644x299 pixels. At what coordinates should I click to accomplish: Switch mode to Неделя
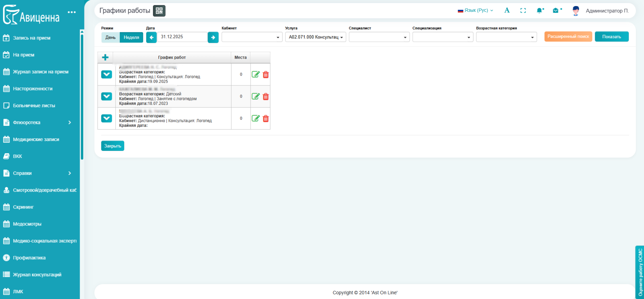point(131,37)
